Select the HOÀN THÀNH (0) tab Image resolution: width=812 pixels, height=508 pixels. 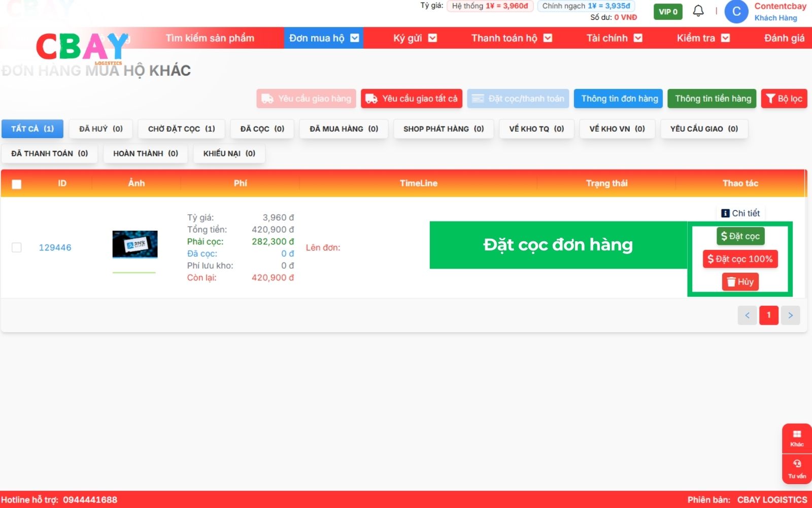pos(146,153)
